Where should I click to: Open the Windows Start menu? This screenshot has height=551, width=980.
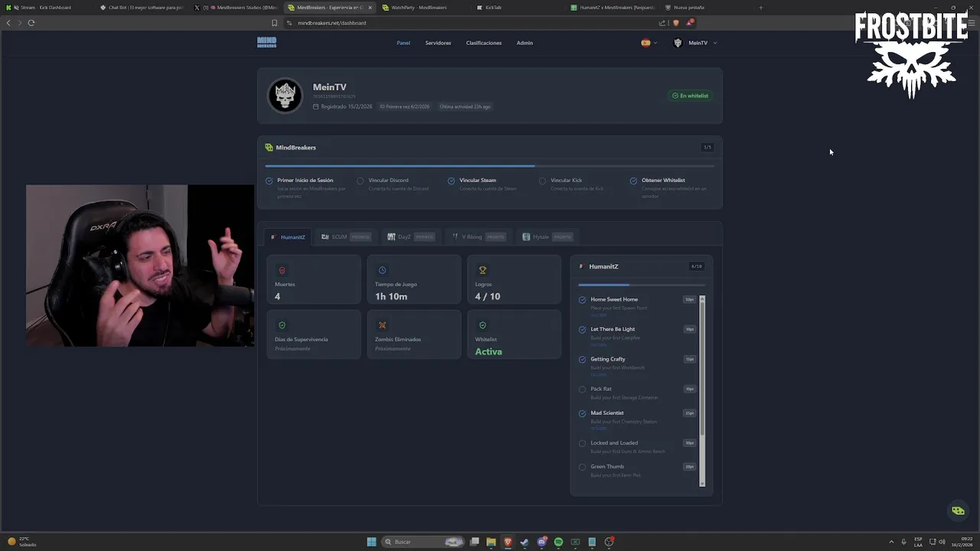pos(371,542)
